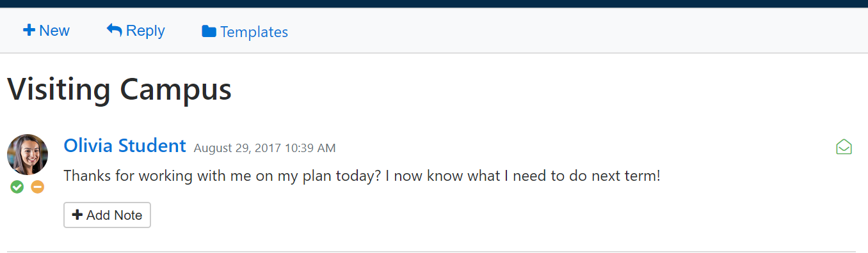Click the horizontal divider below Add Note
Viewport: 868px width, 253px height.
[431, 252]
